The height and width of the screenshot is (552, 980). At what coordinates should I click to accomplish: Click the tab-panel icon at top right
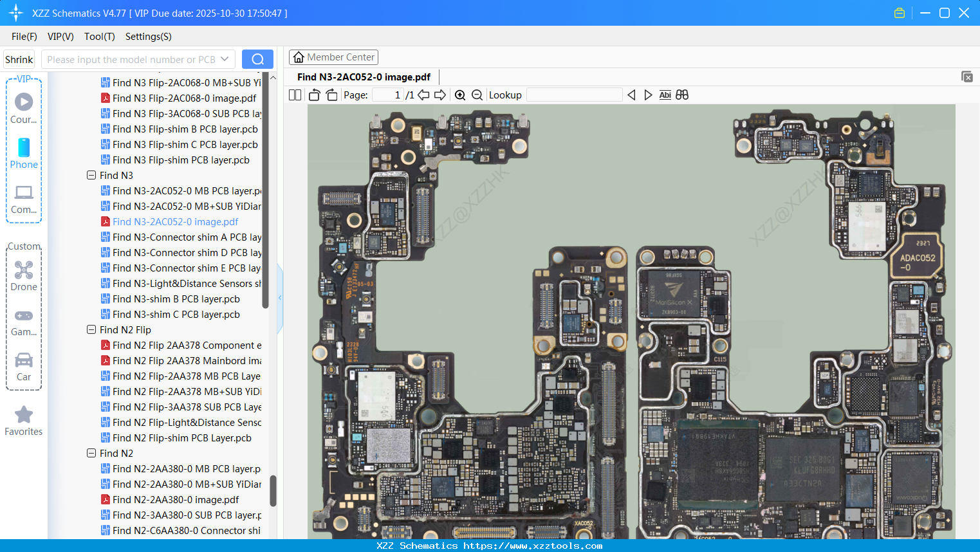(966, 77)
